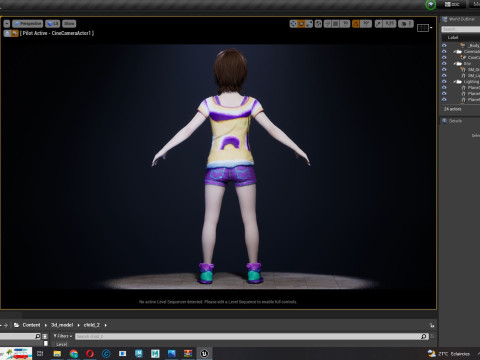Viewport: 480px width, 360px height.
Task: Expand path arrow after child_2
Action: [105, 325]
